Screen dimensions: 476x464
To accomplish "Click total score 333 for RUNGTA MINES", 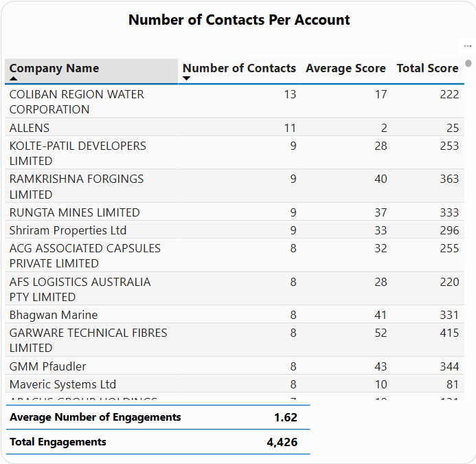I will 449,212.
